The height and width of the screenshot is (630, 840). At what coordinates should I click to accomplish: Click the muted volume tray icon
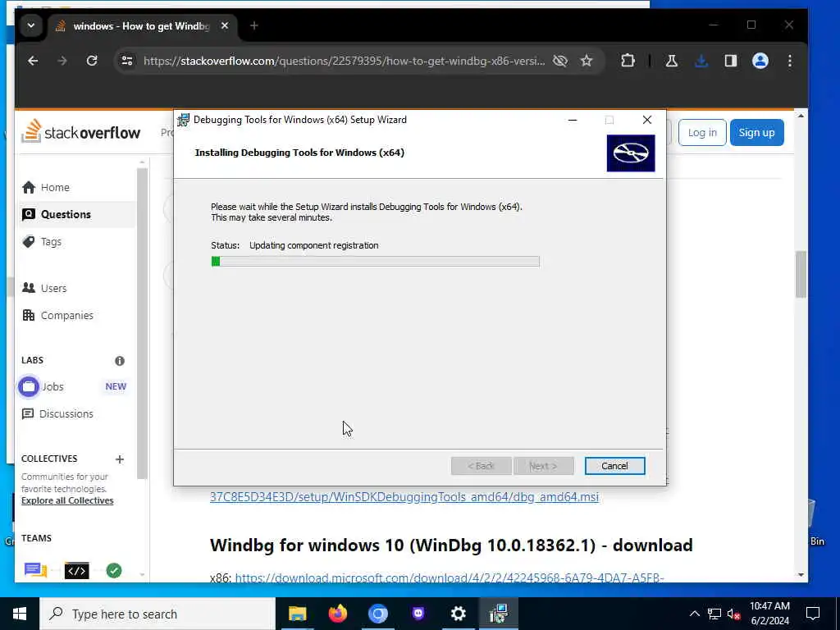(733, 614)
